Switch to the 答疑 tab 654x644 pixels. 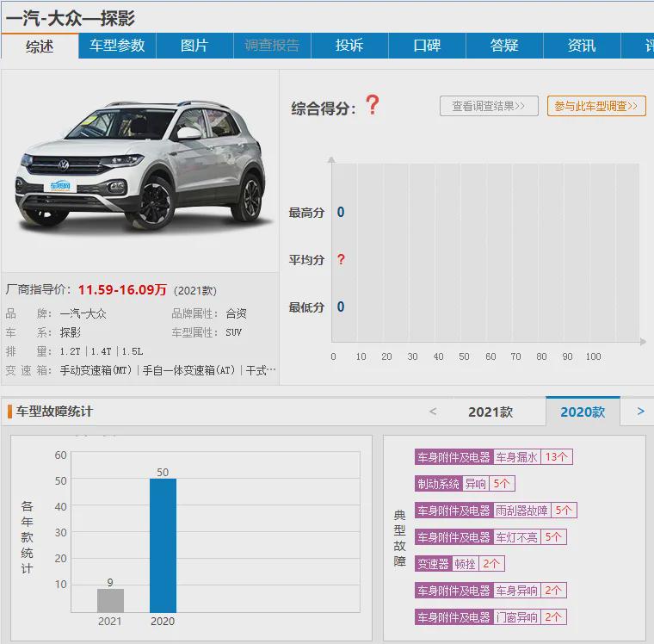pos(504,46)
